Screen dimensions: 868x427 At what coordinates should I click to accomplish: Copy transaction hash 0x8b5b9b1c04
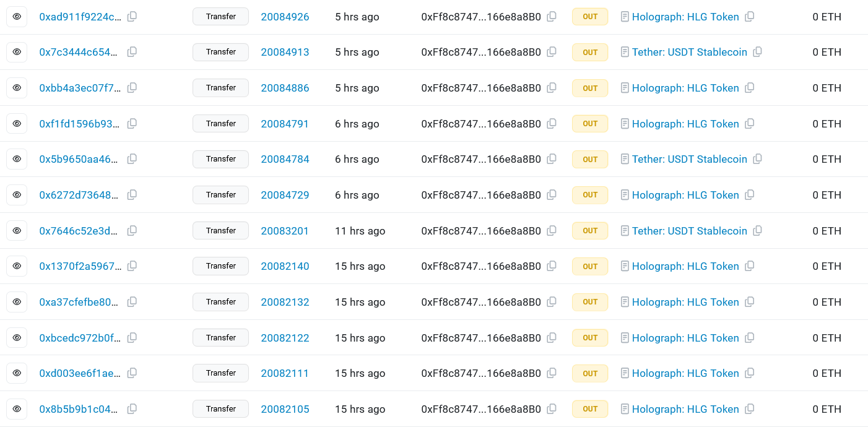coord(132,409)
